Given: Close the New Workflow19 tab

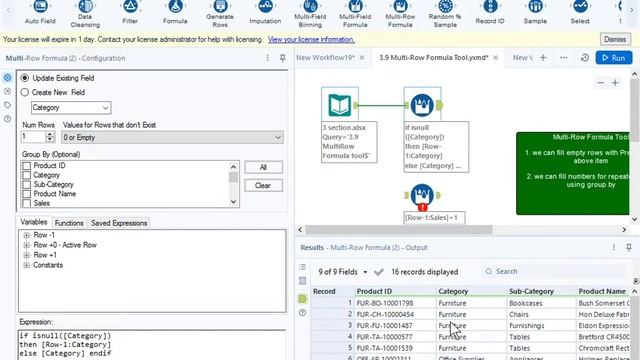Looking at the screenshot, I should coord(362,58).
